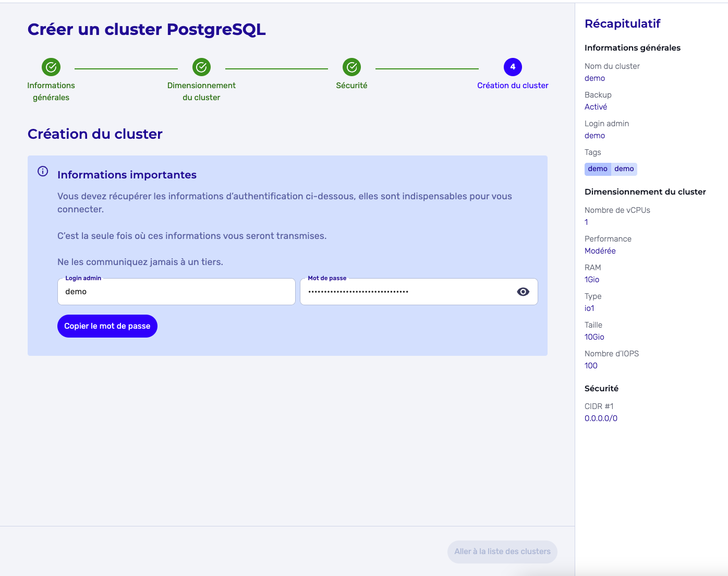Click the Dimensionnement du cluster heading in Récapitulatif
The image size is (728, 576).
coord(645,192)
